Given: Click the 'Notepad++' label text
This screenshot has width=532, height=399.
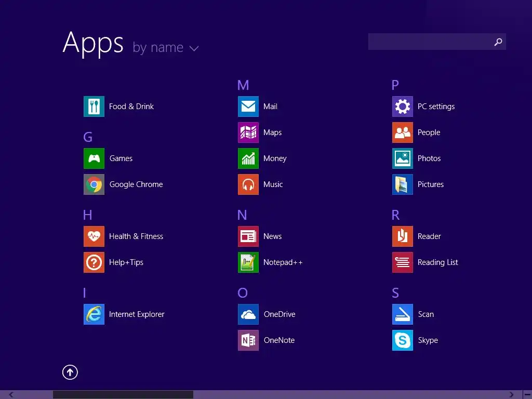Looking at the screenshot, I should coord(283,262).
